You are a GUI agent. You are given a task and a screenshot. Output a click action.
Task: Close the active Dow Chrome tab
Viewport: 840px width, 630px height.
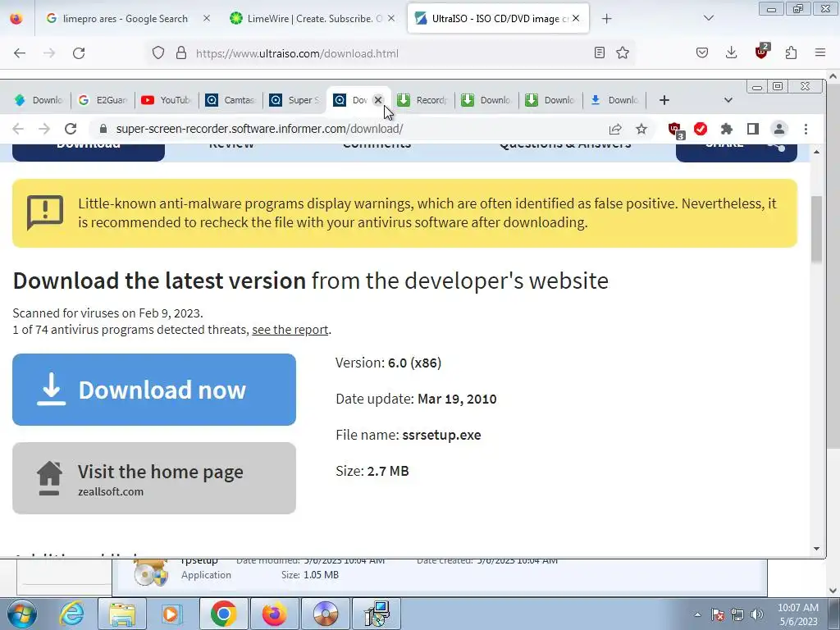pyautogui.click(x=378, y=100)
